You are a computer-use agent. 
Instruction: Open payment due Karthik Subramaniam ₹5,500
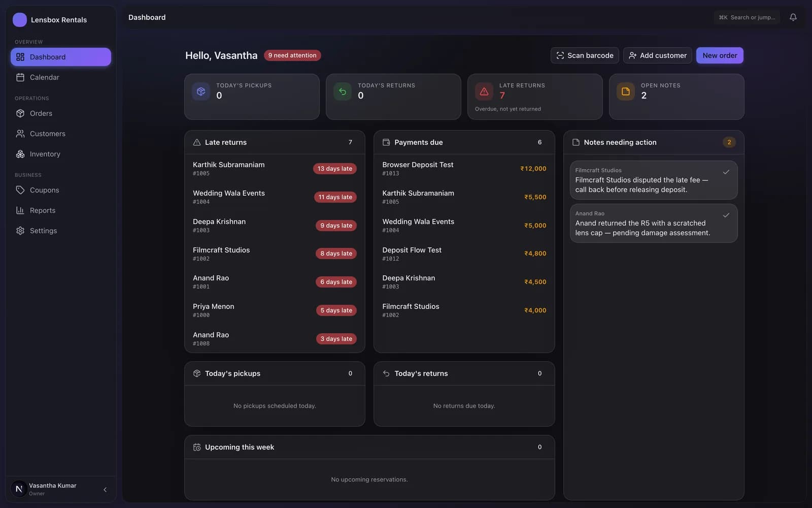tap(464, 197)
